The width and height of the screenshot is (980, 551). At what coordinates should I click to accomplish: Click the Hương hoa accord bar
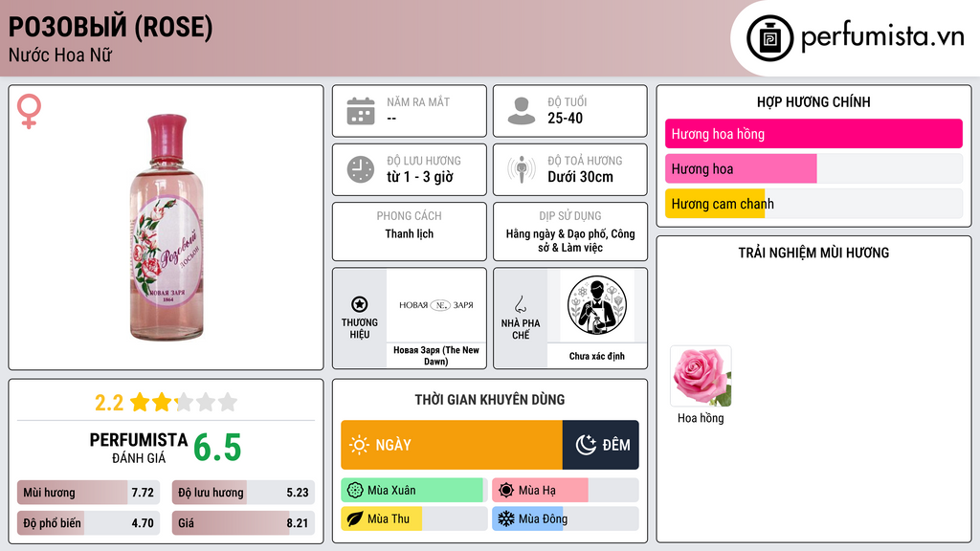point(813,168)
